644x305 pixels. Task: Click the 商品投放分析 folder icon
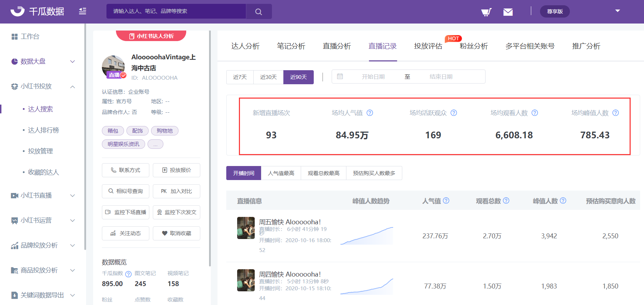14,270
